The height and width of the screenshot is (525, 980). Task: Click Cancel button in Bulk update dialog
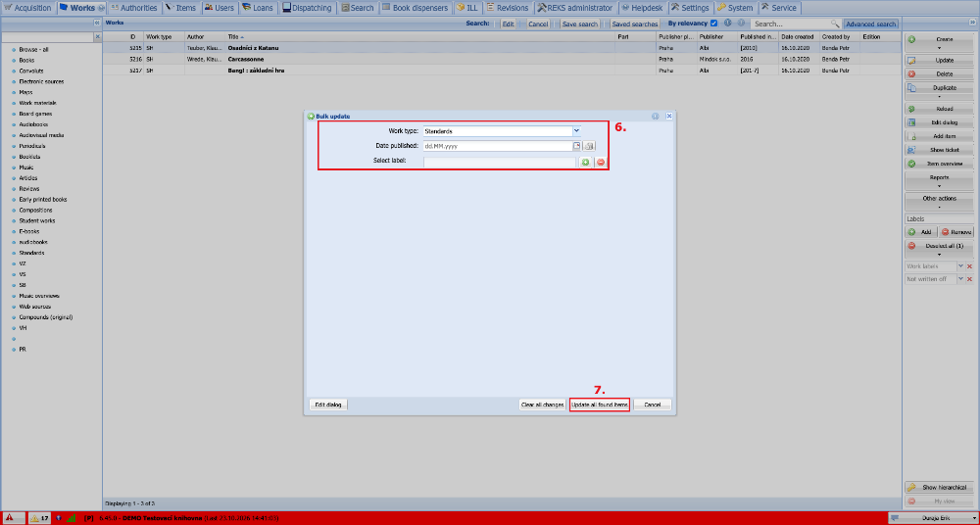pyautogui.click(x=653, y=405)
